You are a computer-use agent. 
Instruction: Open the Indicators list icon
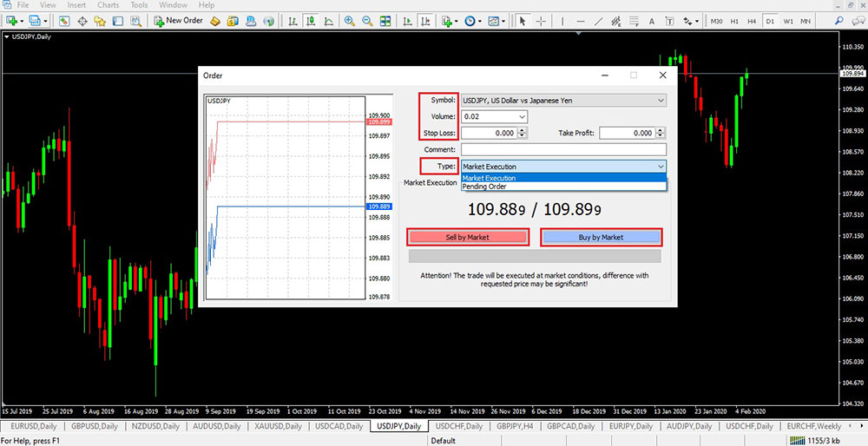[449, 21]
